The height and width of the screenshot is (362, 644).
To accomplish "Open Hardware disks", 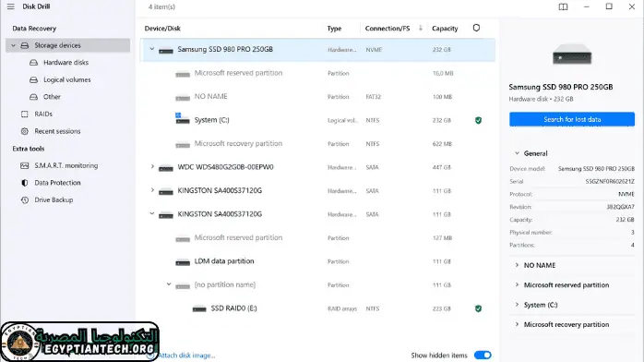I will [66, 63].
